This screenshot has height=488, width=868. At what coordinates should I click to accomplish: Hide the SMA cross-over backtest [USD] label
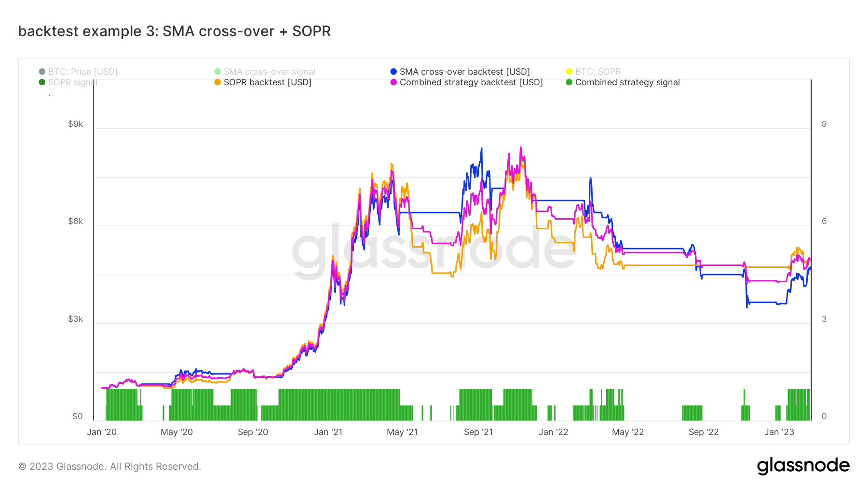click(464, 72)
